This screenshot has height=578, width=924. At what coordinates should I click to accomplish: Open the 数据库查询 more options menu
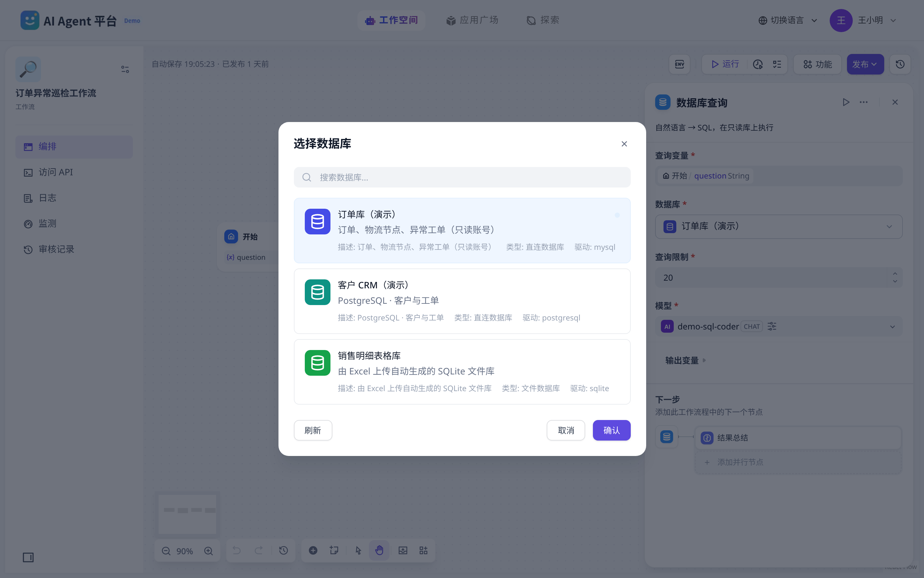pos(864,102)
